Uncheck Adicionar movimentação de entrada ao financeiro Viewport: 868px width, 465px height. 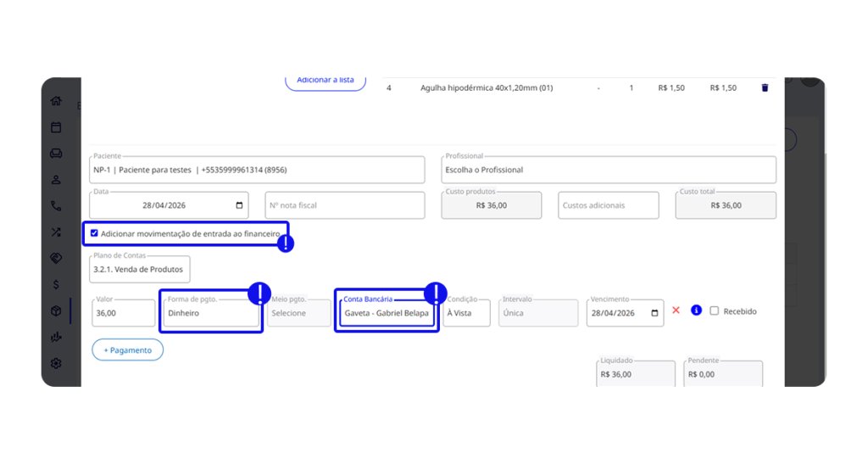coord(94,232)
